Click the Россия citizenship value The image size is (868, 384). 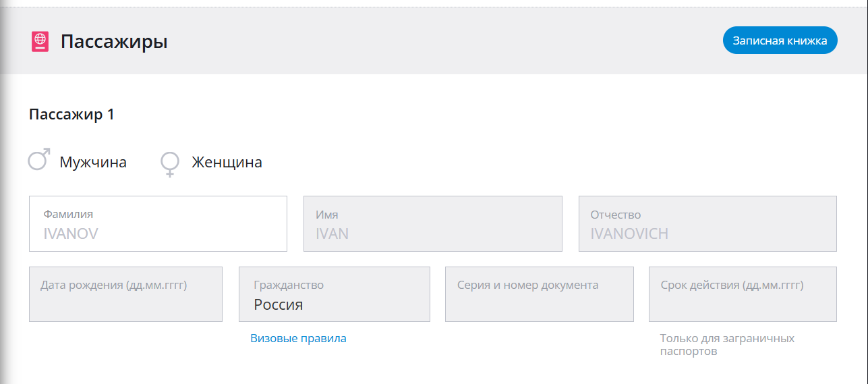coord(278,304)
